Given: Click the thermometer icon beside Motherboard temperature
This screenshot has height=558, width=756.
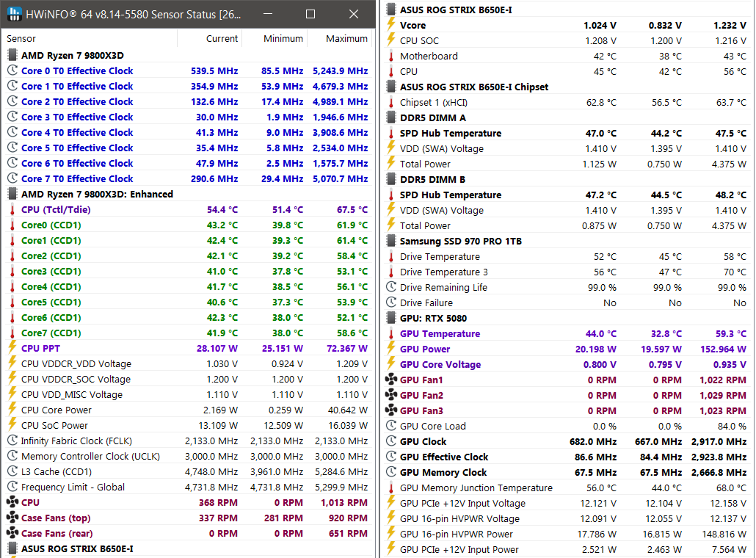Looking at the screenshot, I should click(x=391, y=56).
